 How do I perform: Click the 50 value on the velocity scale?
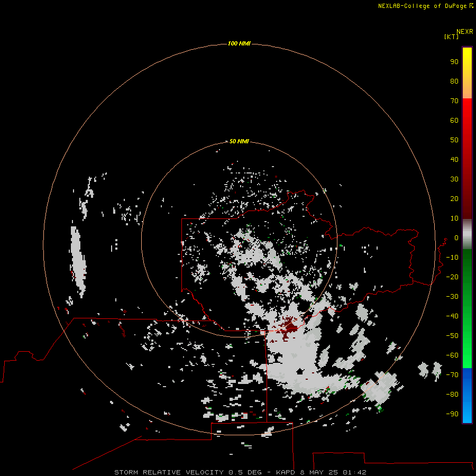click(454, 140)
